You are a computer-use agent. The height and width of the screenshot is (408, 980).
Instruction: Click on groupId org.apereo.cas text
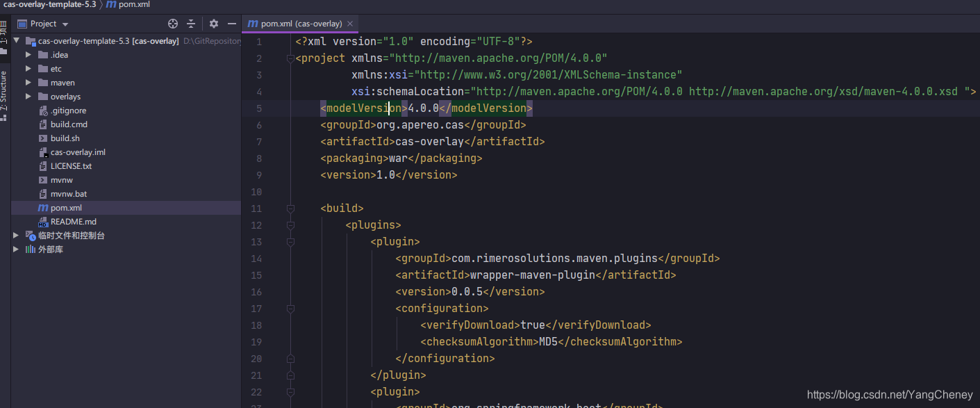click(420, 125)
